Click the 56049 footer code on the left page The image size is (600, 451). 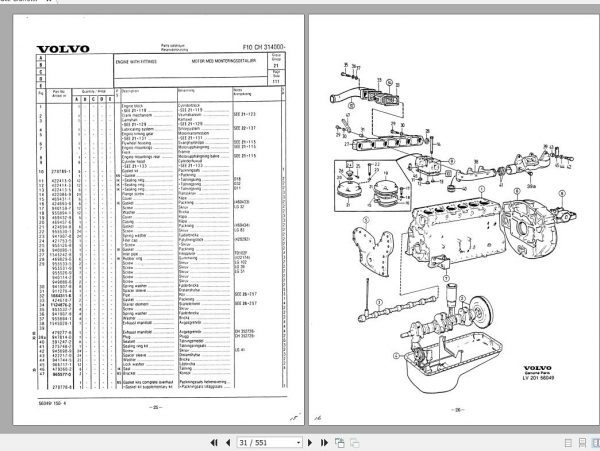[x=52, y=402]
